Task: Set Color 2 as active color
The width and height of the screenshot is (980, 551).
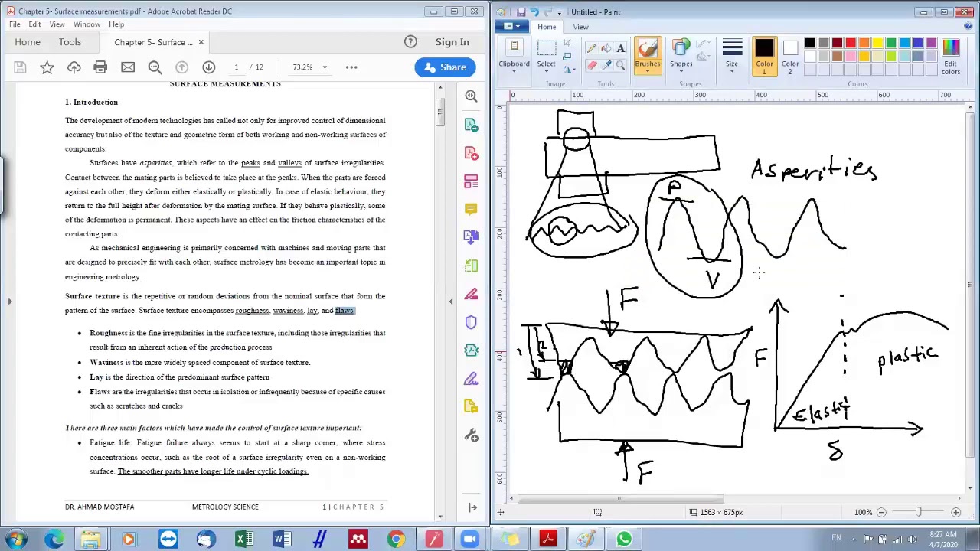Action: (790, 56)
